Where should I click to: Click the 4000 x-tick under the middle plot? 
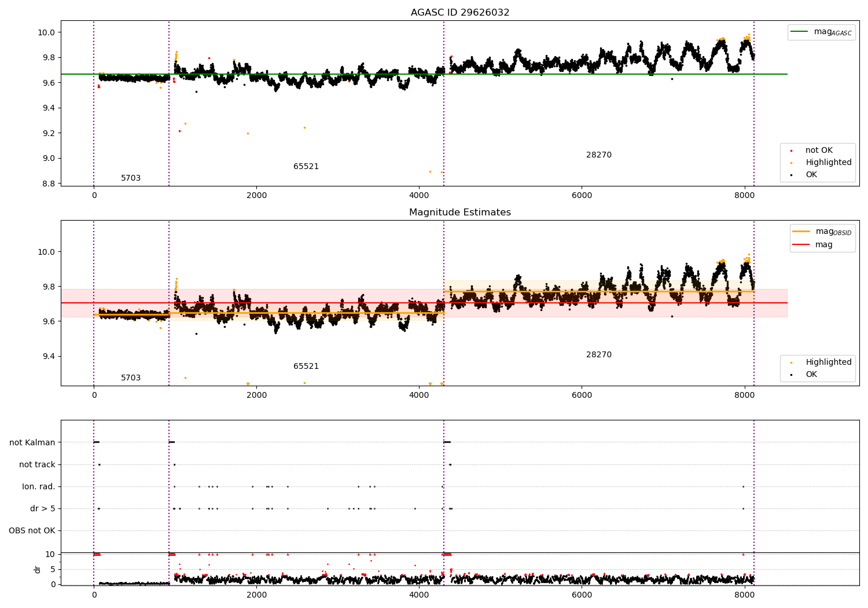pyautogui.click(x=419, y=395)
